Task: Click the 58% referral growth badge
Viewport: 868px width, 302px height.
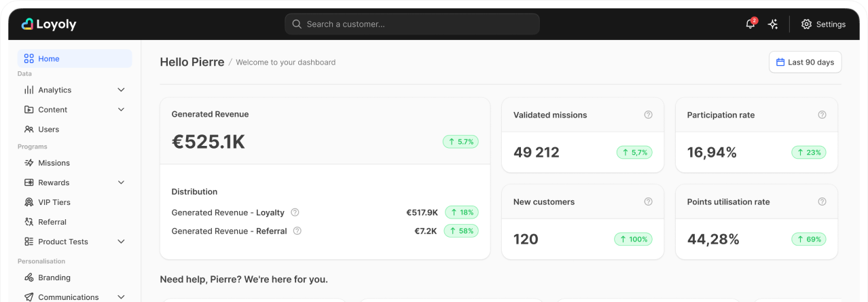Action: pos(461,231)
